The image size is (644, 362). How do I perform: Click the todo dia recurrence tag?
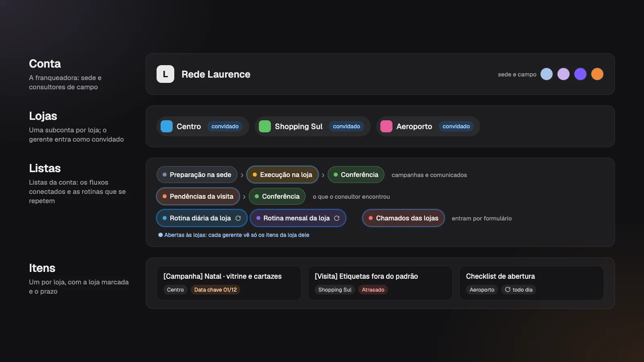(518, 290)
